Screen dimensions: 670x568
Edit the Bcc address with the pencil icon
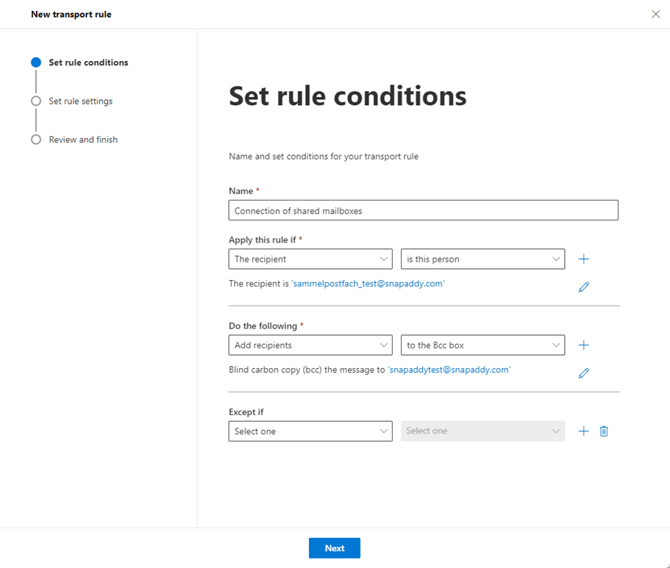(x=583, y=373)
